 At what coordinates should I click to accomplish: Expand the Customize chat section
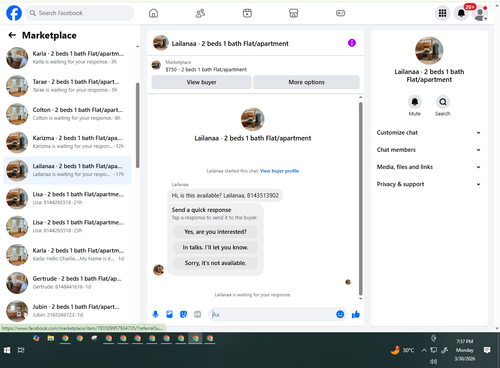click(x=429, y=132)
